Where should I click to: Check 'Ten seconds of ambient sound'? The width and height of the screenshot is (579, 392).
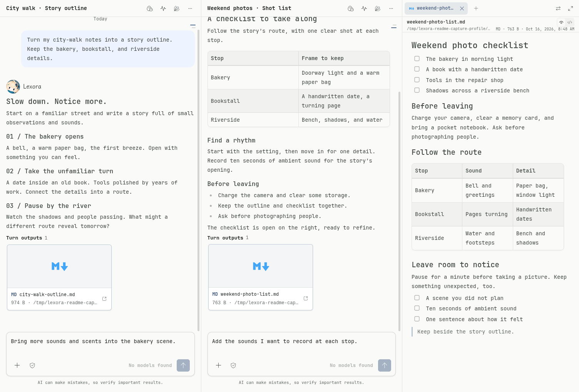tap(417, 308)
